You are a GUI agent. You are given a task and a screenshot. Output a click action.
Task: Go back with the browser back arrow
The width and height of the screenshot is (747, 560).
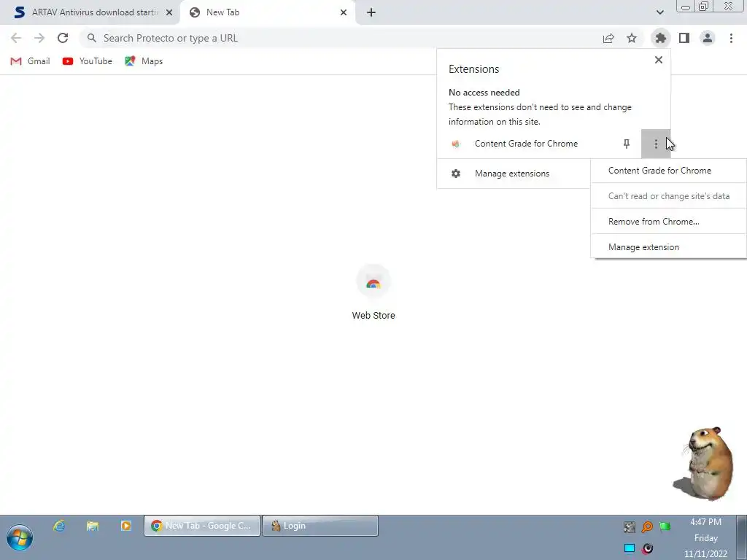pos(16,38)
